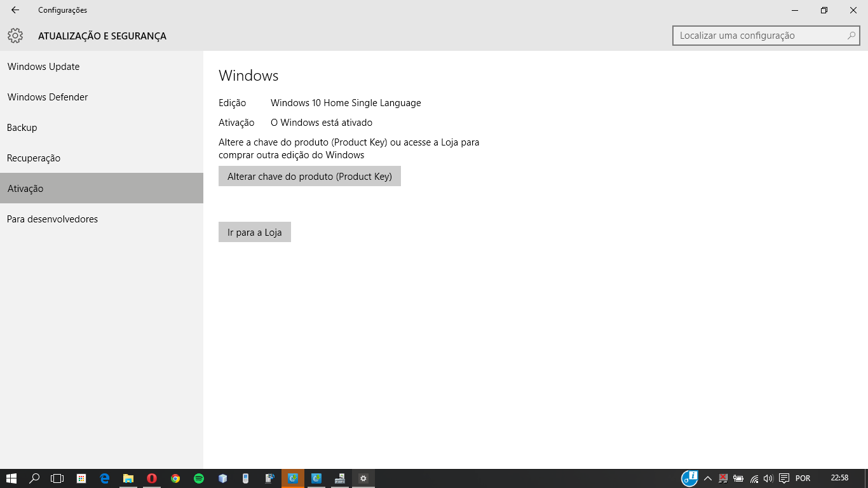Click the settings gear icon beside ATUALIZAÇÃO E SEGURANÇA
868x488 pixels.
(15, 36)
